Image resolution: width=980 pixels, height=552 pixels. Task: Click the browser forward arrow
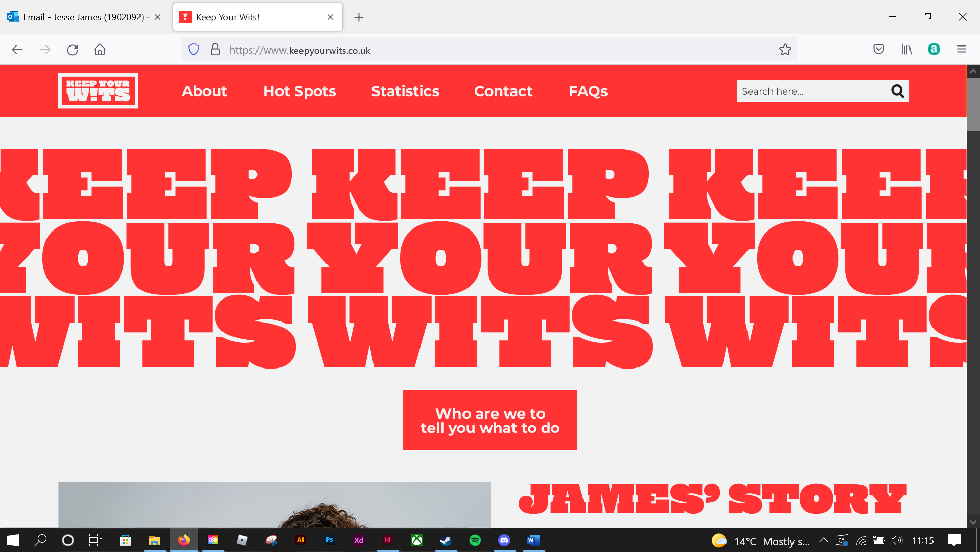(45, 50)
